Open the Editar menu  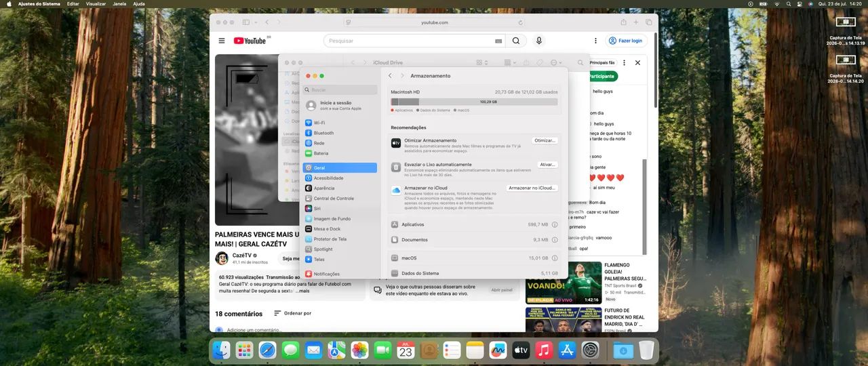(x=73, y=3)
